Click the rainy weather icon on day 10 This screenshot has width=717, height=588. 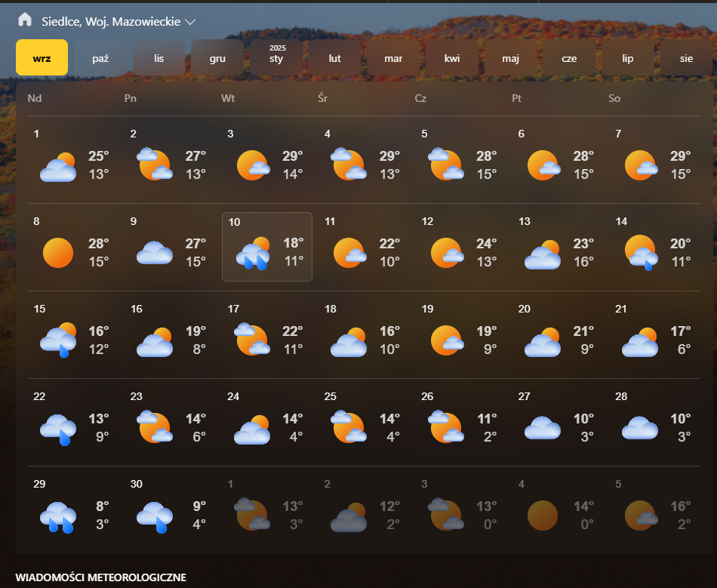(253, 253)
